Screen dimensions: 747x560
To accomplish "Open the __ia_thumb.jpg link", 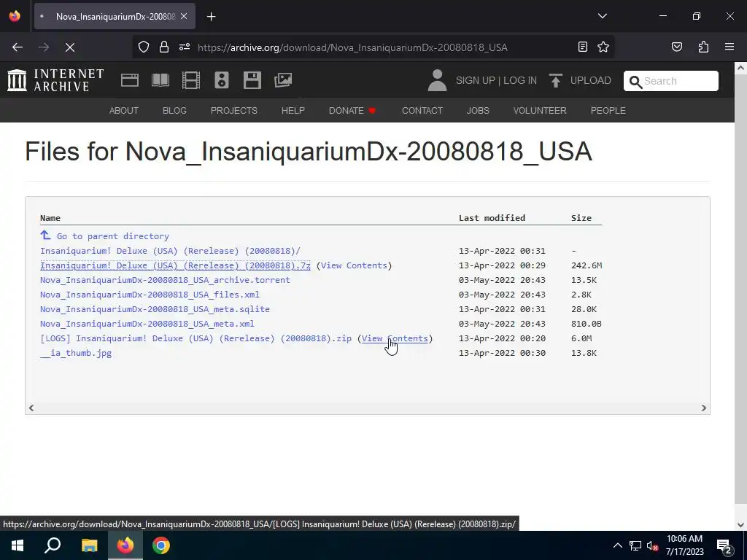I will coord(76,353).
